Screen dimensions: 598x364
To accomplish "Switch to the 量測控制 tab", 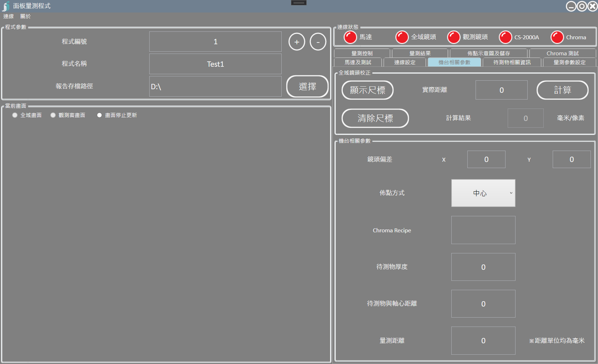I will pyautogui.click(x=362, y=53).
